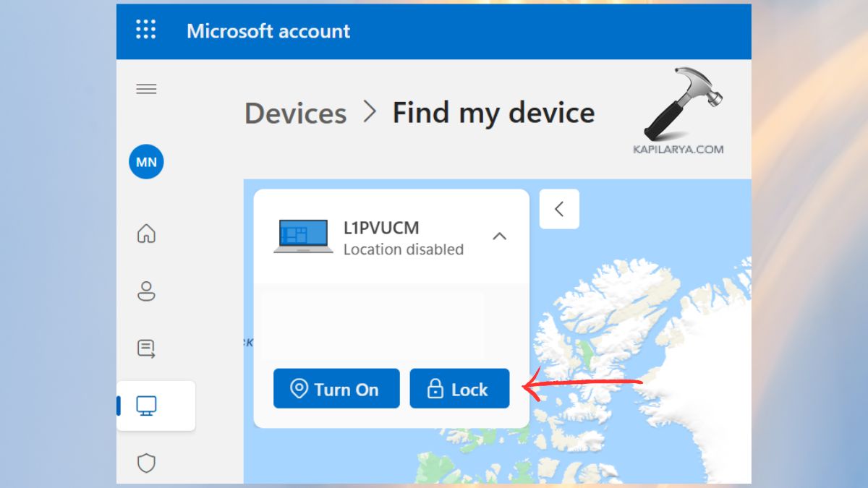Open the Microsoft app launcher grid

145,30
